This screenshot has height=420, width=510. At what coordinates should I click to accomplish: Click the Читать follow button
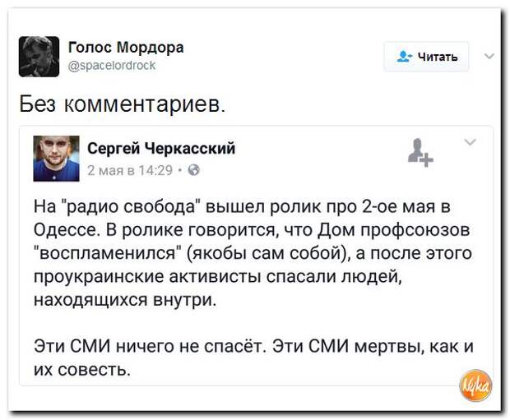[x=426, y=57]
